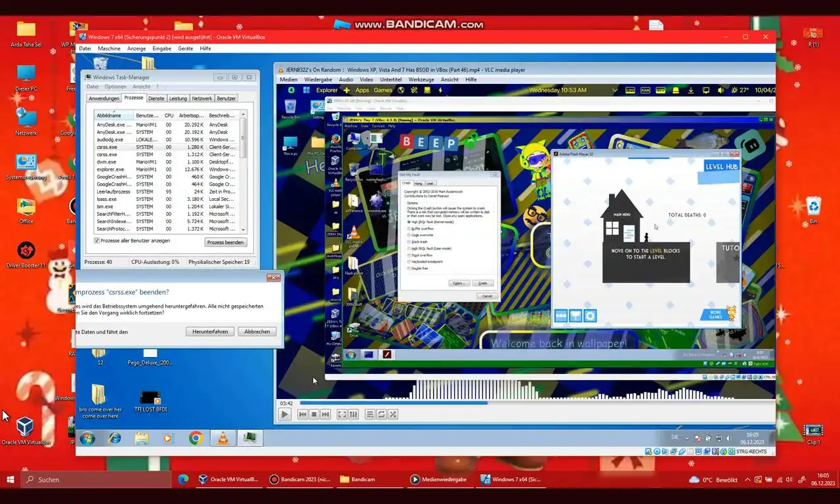Click the Suchen search box on the host taskbar
This screenshot has height=504, width=840.
(96, 480)
